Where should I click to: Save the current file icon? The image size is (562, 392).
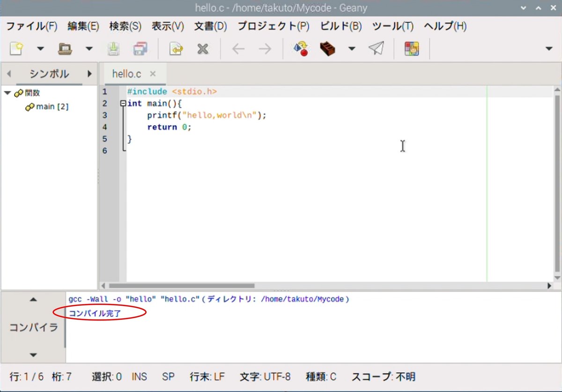114,49
